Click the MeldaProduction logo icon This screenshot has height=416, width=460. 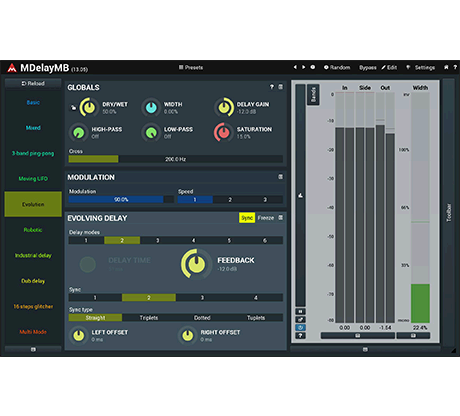coord(12,68)
